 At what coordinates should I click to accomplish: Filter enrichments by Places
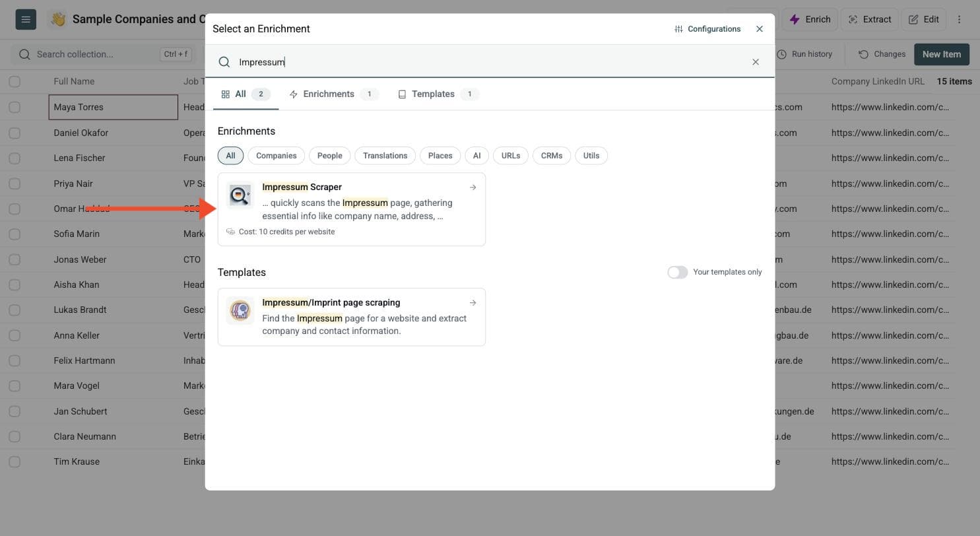click(440, 156)
